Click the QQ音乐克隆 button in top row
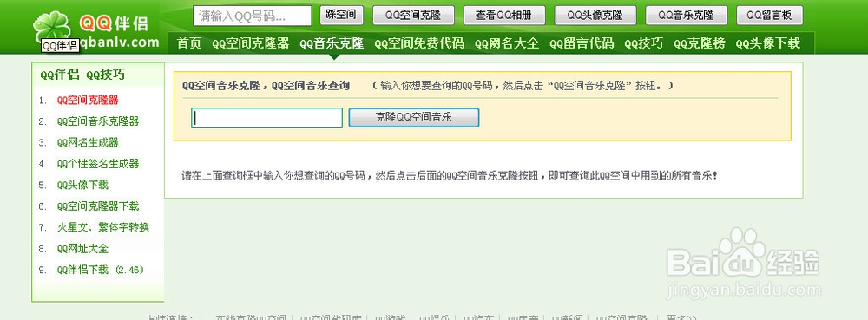 (x=687, y=16)
